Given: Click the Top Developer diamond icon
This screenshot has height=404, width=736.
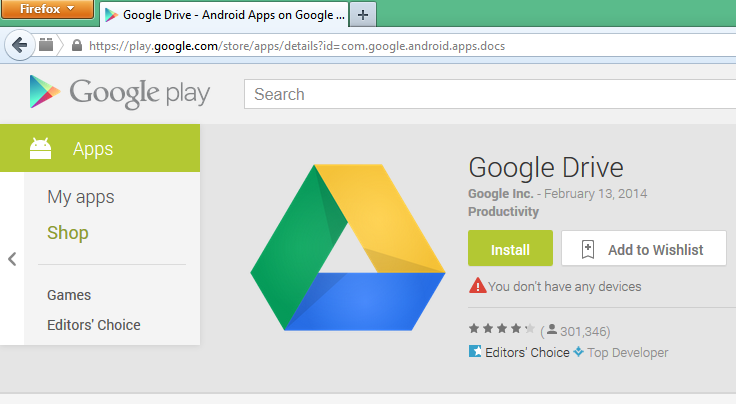Looking at the screenshot, I should tap(579, 351).
